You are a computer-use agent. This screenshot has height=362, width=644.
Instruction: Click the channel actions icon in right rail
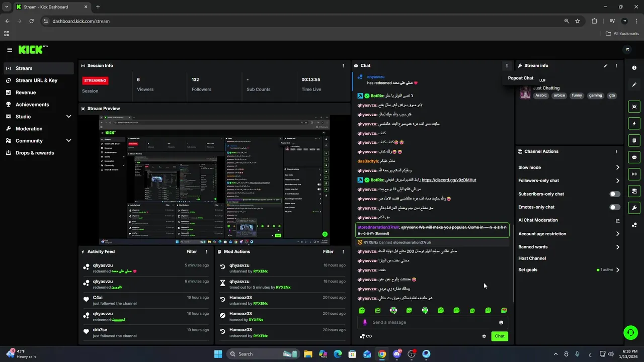click(634, 191)
